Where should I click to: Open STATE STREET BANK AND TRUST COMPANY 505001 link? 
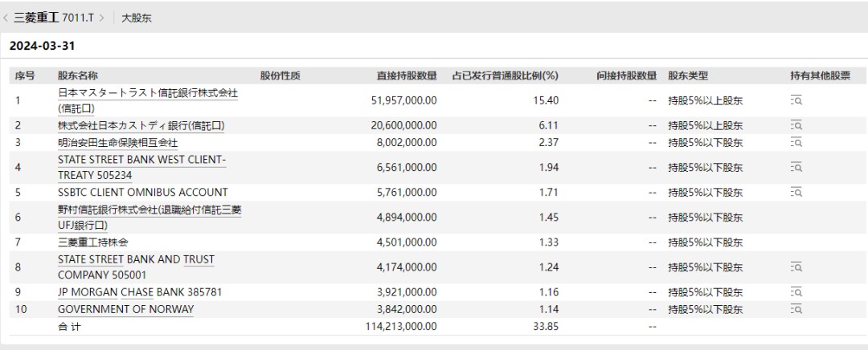[x=136, y=267]
